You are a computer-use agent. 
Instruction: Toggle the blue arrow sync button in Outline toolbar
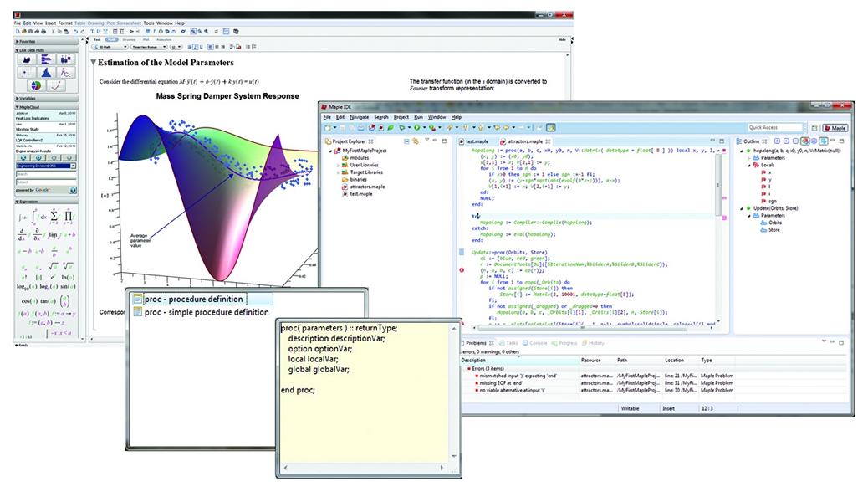click(824, 142)
